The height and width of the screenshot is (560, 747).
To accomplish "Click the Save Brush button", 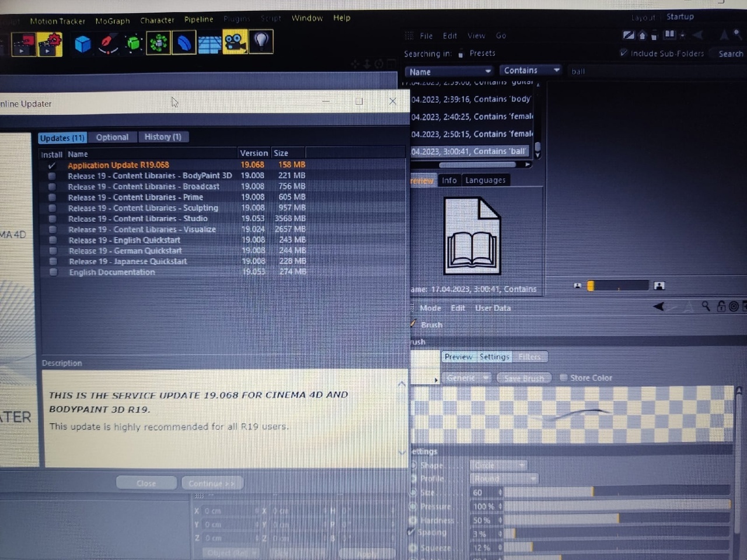I will pyautogui.click(x=524, y=378).
